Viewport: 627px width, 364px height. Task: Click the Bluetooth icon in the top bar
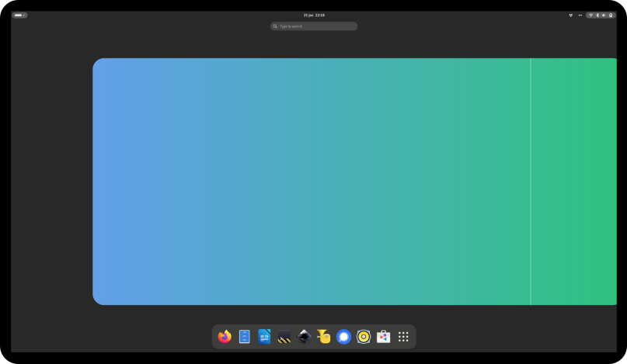pos(597,16)
